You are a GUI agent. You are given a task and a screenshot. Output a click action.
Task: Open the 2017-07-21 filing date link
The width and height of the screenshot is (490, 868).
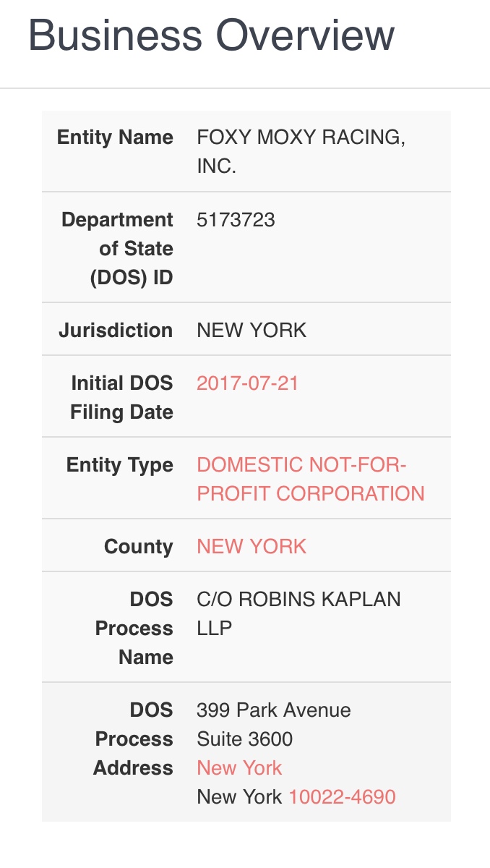click(247, 383)
